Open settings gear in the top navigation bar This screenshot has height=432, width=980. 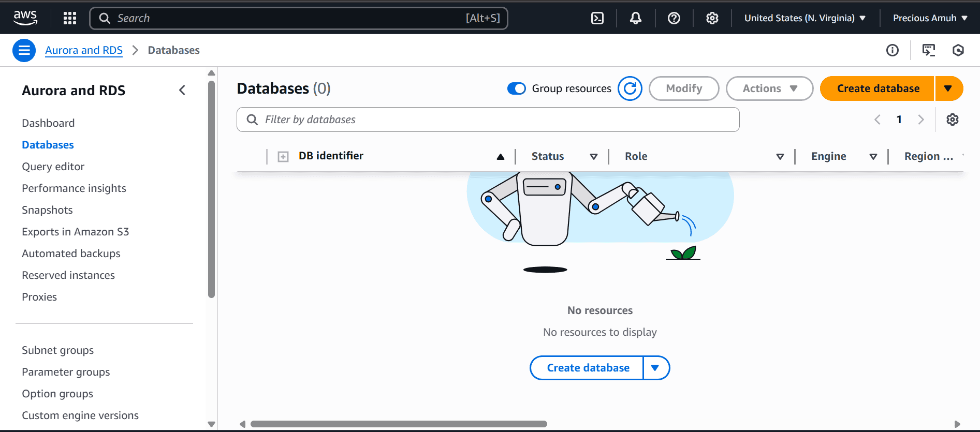[x=712, y=18]
